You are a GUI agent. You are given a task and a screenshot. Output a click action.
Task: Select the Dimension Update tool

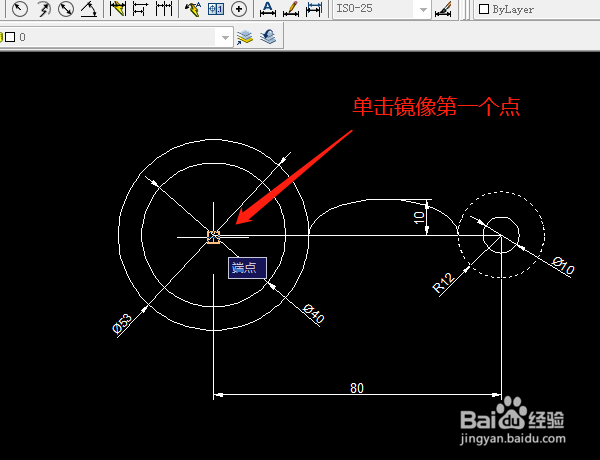(x=314, y=9)
